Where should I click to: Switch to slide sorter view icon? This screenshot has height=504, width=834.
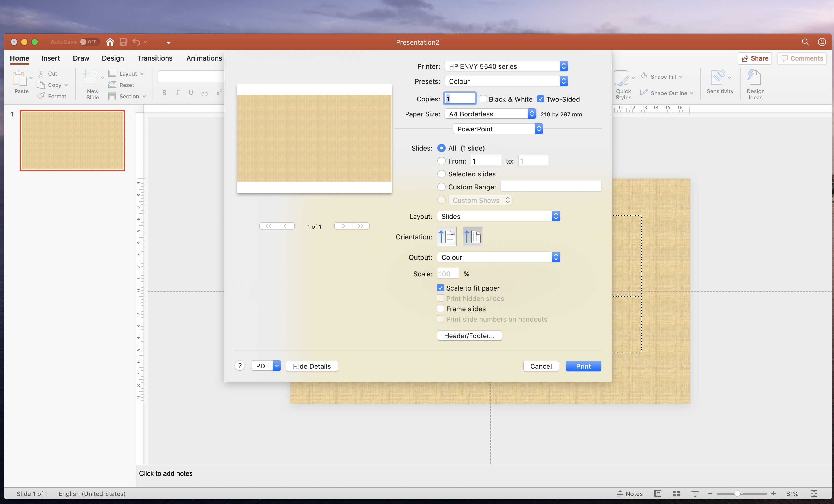click(x=676, y=493)
